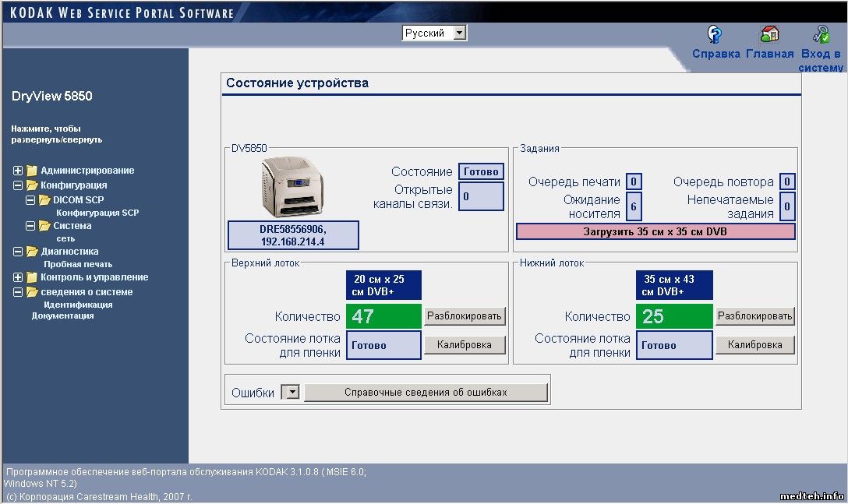Viewport: 848px width, 504px height.
Task: Select Пробная печать menu item
Action: 78,264
